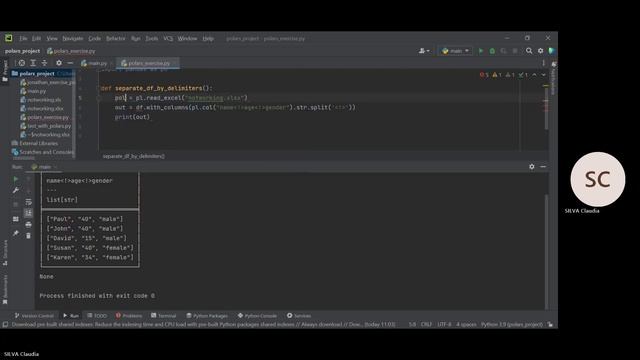Click line with pl.read_excel in the editor

182,98
